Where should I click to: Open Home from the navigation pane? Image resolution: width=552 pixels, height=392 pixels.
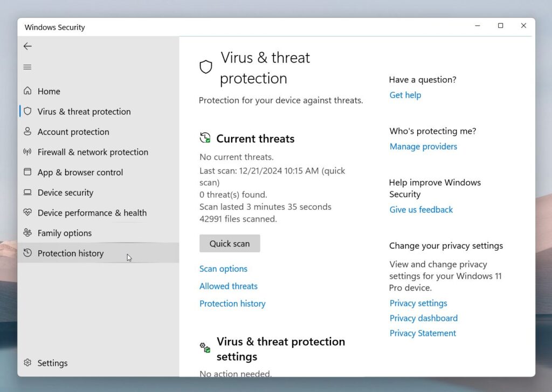pyautogui.click(x=49, y=91)
